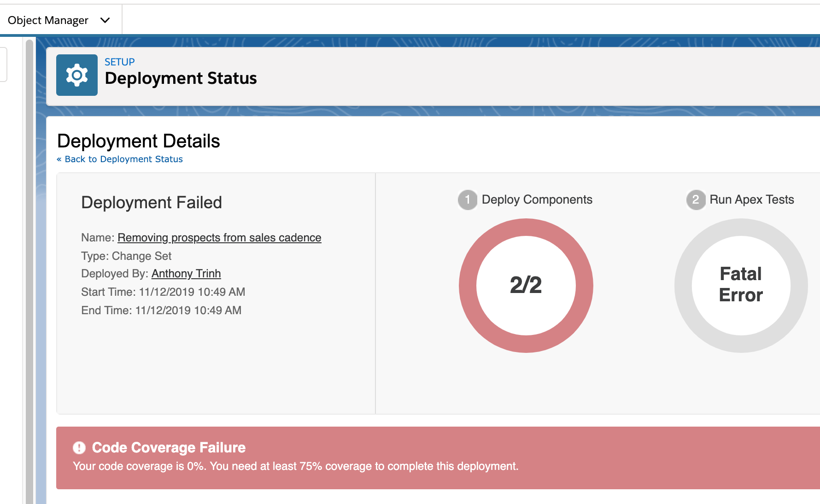Click the Code Coverage Failure warning icon
Viewport: 820px width, 504px height.
click(x=79, y=448)
